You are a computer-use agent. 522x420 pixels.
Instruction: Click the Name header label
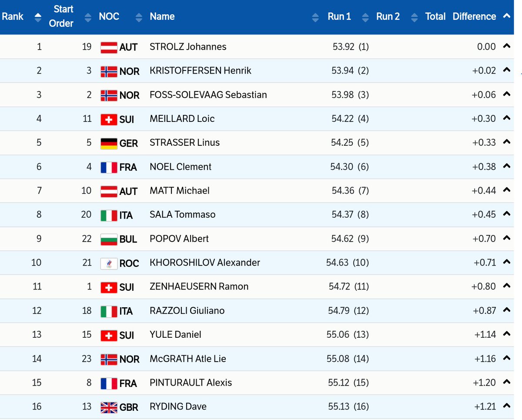pos(162,17)
